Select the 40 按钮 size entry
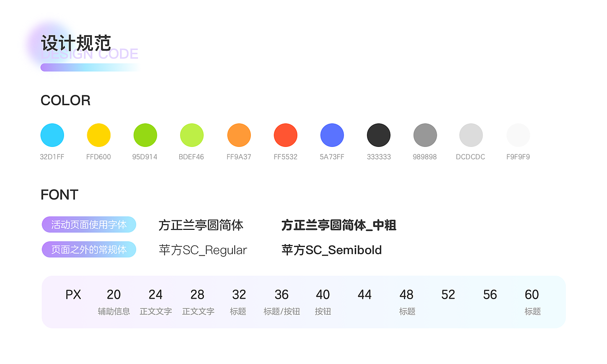Screen dimensions: 607x364 pos(323,302)
